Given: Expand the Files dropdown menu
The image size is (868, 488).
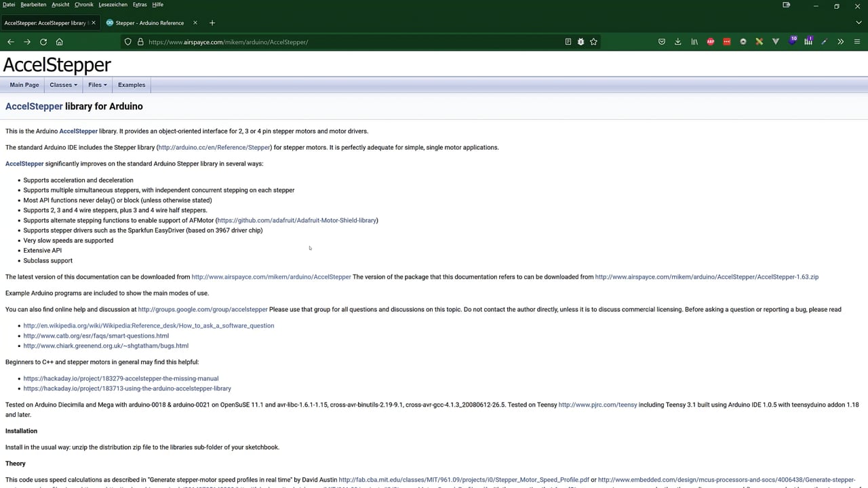Looking at the screenshot, I should coord(98,85).
